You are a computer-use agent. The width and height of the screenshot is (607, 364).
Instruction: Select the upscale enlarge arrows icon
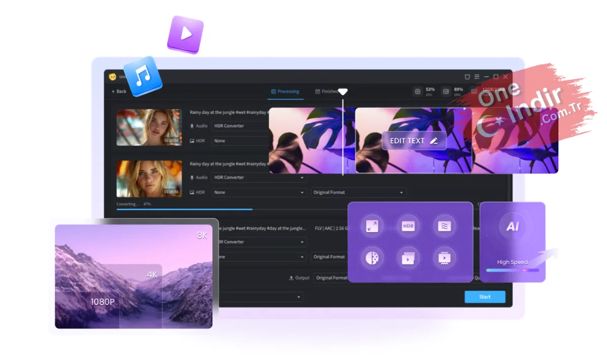pyautogui.click(x=373, y=226)
